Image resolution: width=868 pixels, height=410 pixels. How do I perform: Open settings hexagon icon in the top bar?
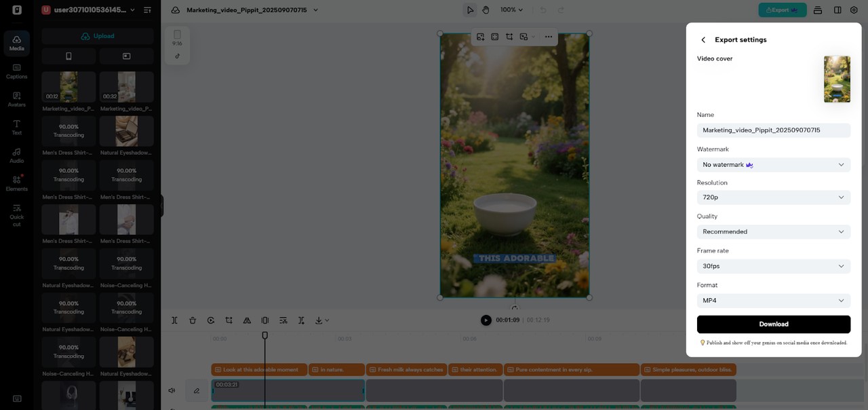(x=854, y=10)
